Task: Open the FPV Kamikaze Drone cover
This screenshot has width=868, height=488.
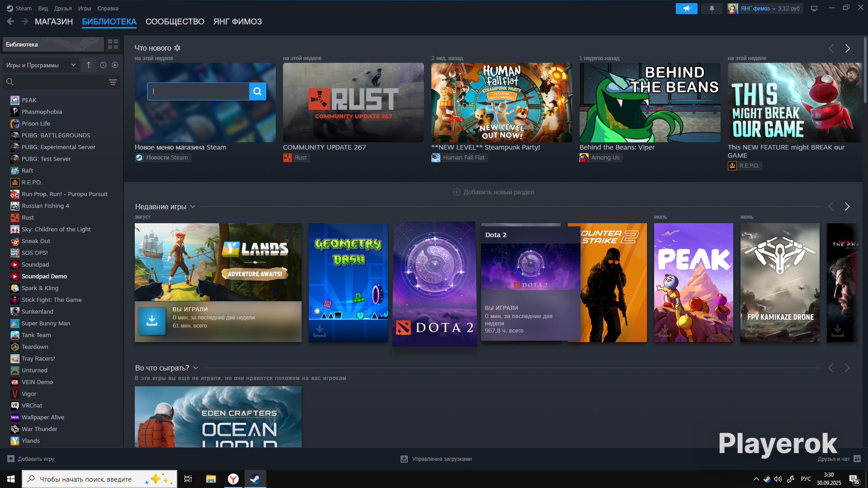Action: [x=780, y=283]
